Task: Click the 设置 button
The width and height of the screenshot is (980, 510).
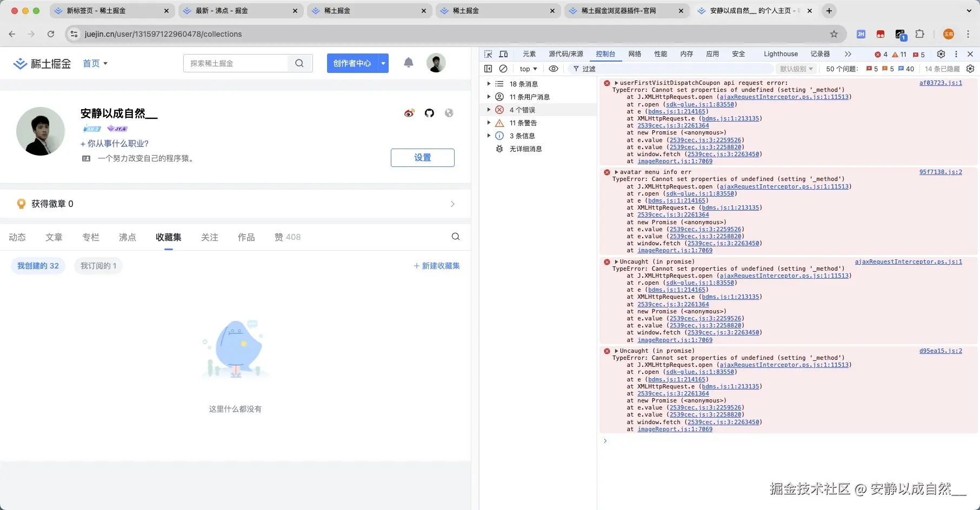Action: tap(422, 158)
